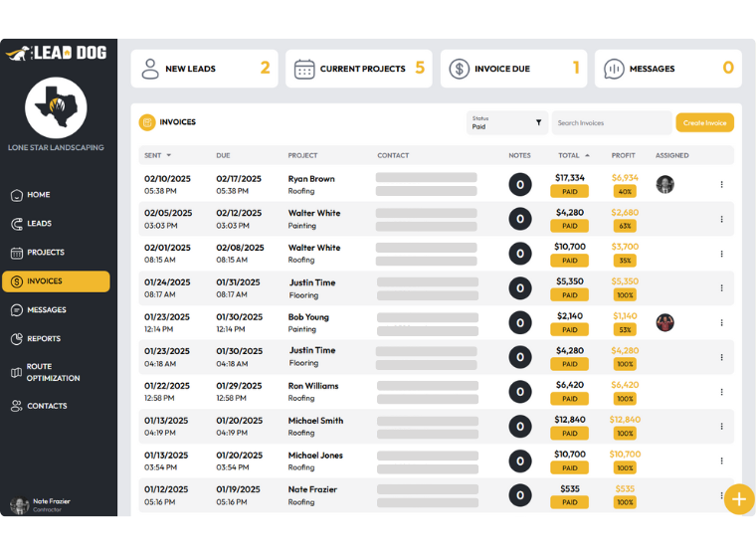Click the $6,420 total for Ron Williams
This screenshot has height=555, width=756.
[570, 385]
